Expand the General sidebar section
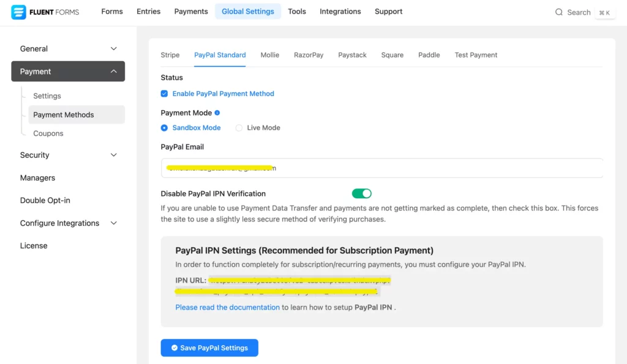The height and width of the screenshot is (364, 627). [68, 48]
